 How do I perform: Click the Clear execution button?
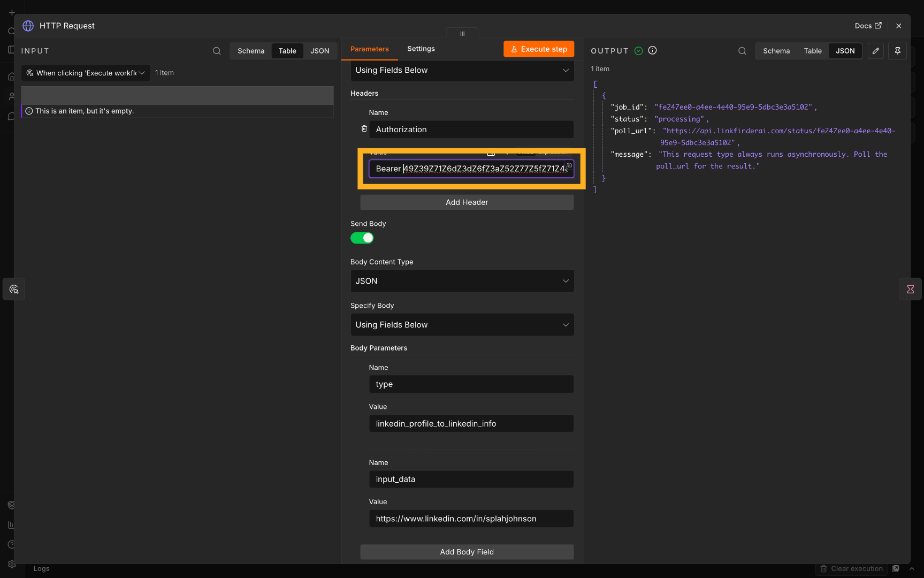[851, 568]
